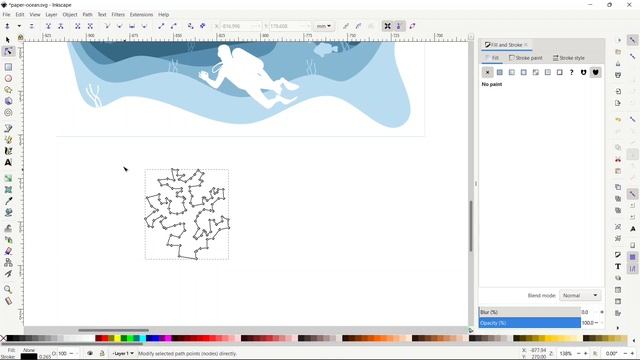Select evenodd fill rule heart icon
The height and width of the screenshot is (360, 640).
pyautogui.click(x=584, y=72)
